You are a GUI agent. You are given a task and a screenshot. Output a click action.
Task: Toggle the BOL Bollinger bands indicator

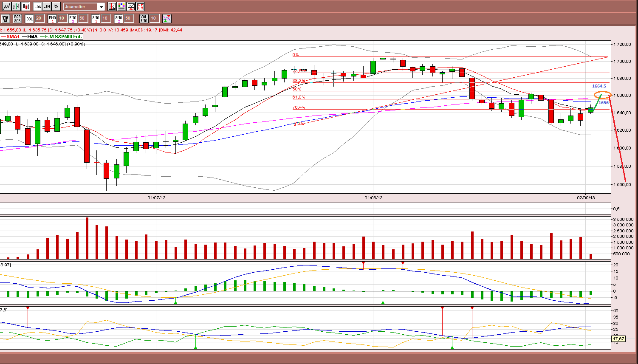[29, 18]
